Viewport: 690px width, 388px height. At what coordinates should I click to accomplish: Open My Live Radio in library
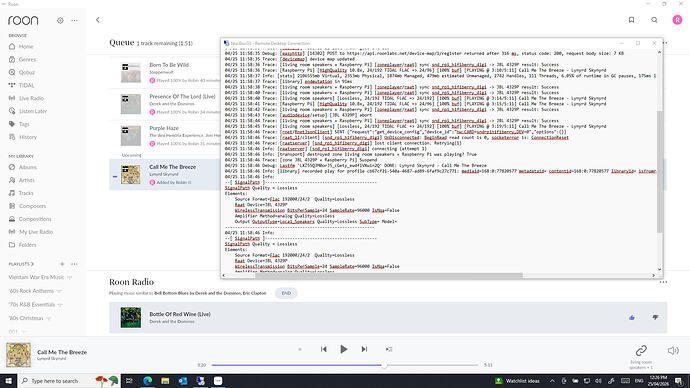36,232
